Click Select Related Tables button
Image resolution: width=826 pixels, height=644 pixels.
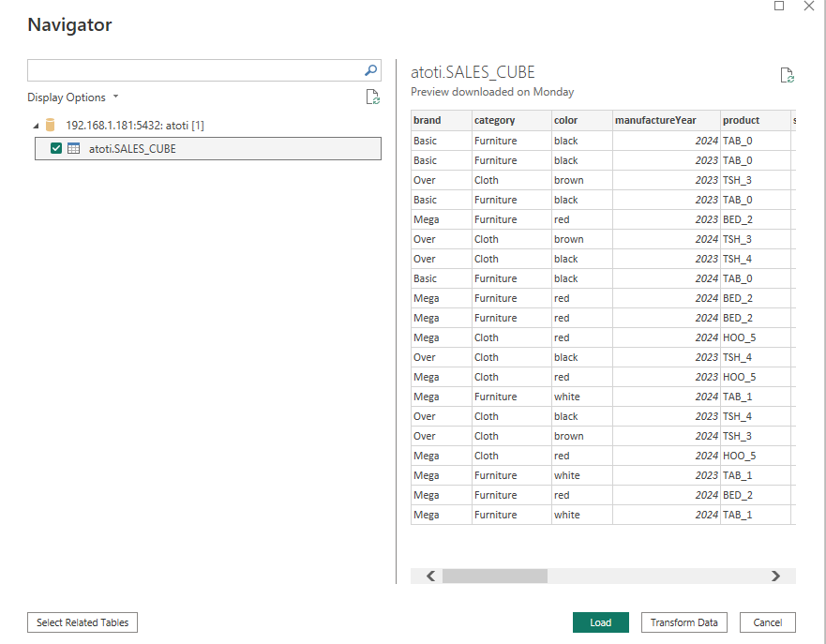pos(83,622)
